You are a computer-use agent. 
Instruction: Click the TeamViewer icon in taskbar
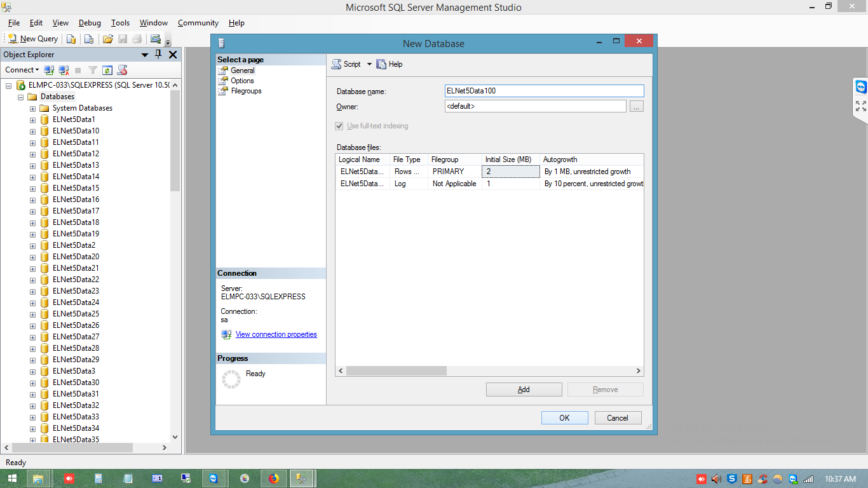click(214, 478)
